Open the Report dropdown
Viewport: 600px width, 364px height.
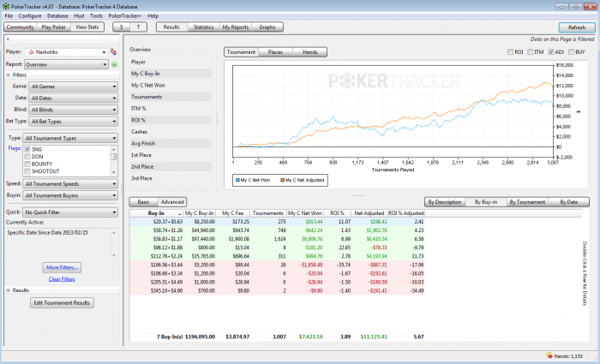coord(66,64)
